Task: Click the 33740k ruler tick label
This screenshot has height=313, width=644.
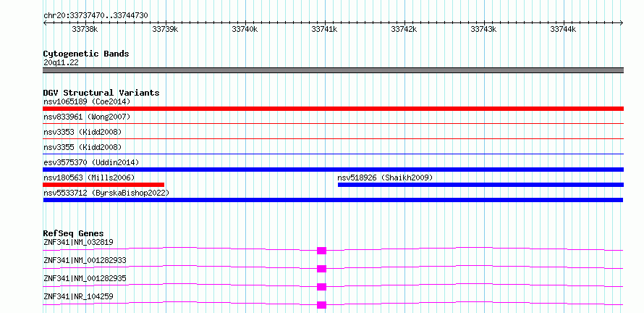Action: point(245,30)
